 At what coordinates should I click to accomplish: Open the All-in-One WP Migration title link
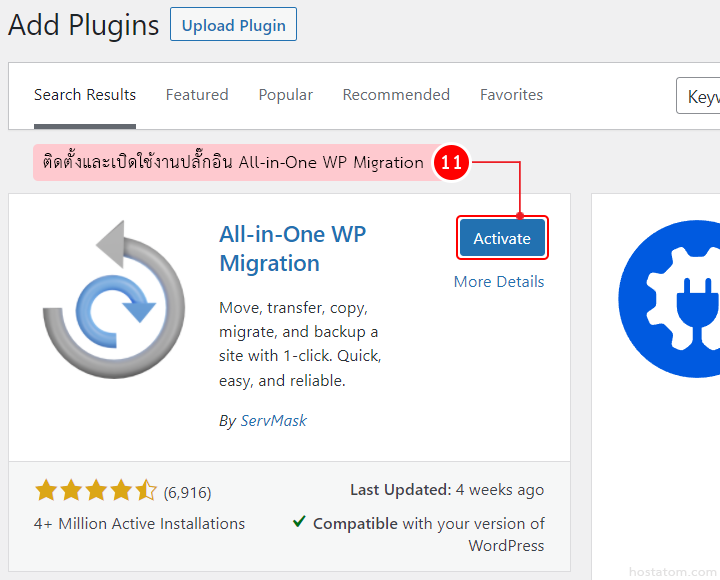tap(292, 249)
